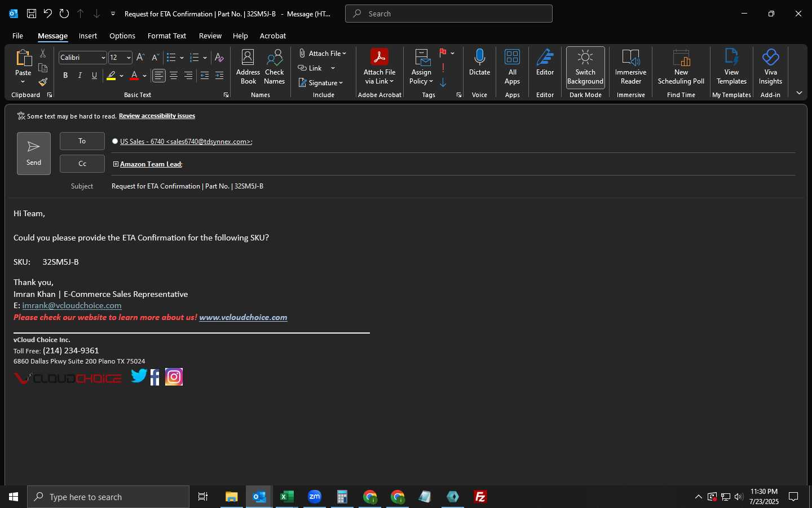
Task: Open font color dropdown arrow
Action: (x=144, y=76)
